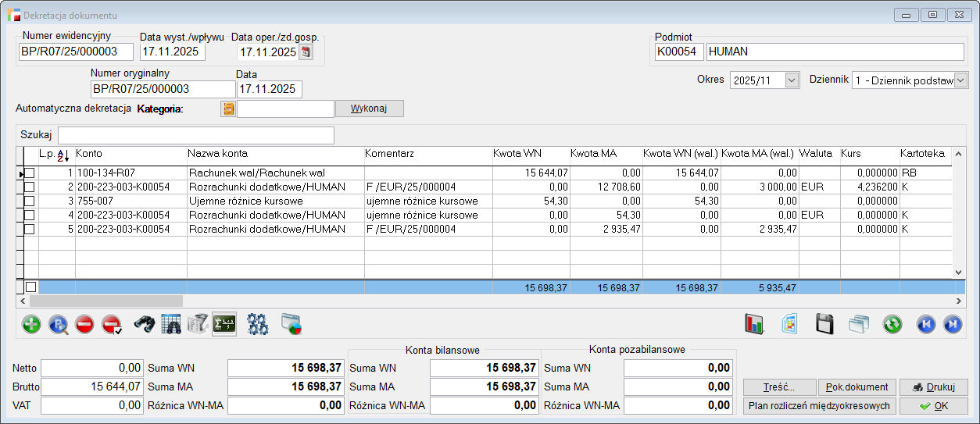Viewport: 980px width, 424px height.
Task: Click the red minus delete-entry icon
Action: pyautogui.click(x=86, y=324)
